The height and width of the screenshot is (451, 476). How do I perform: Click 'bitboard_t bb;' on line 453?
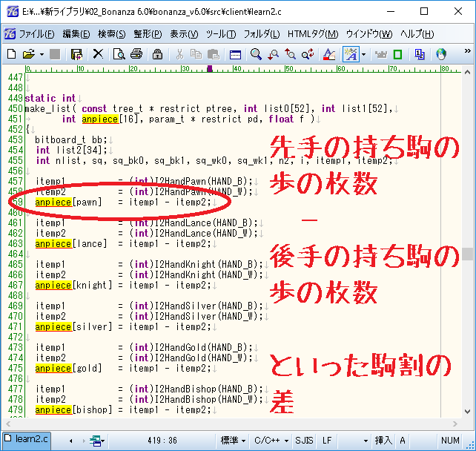(x=71, y=139)
